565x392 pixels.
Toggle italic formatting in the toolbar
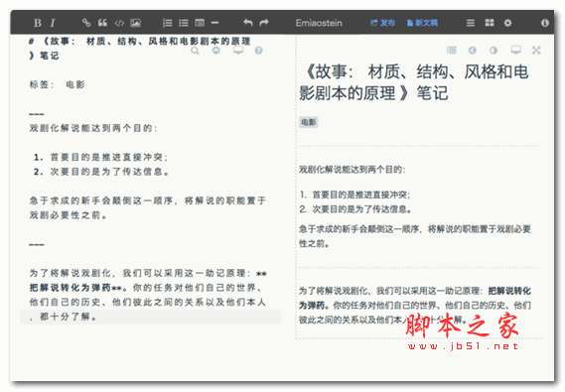pyautogui.click(x=53, y=23)
